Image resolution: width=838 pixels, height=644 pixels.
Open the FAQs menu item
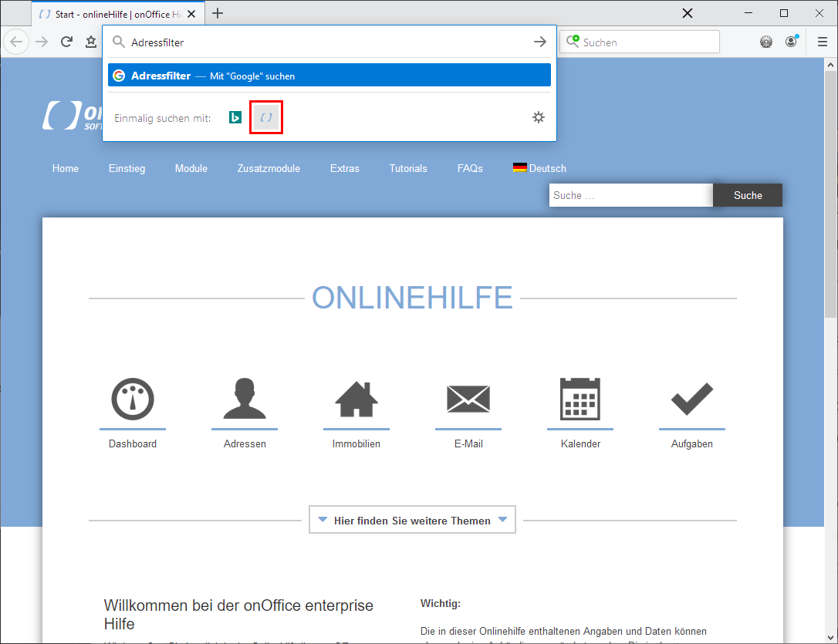click(470, 168)
